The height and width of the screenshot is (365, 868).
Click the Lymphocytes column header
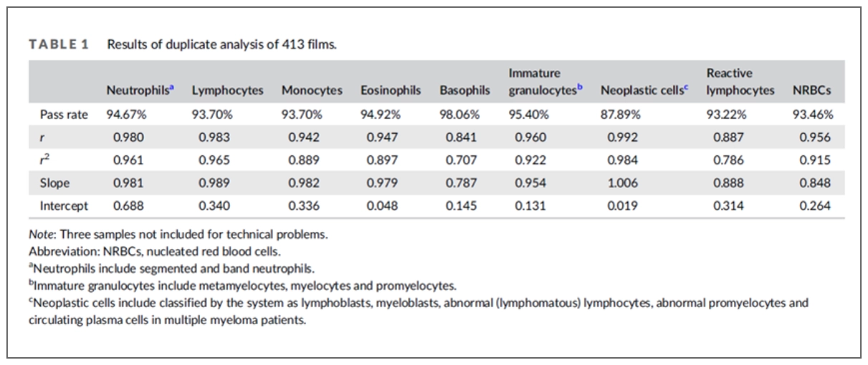227,91
